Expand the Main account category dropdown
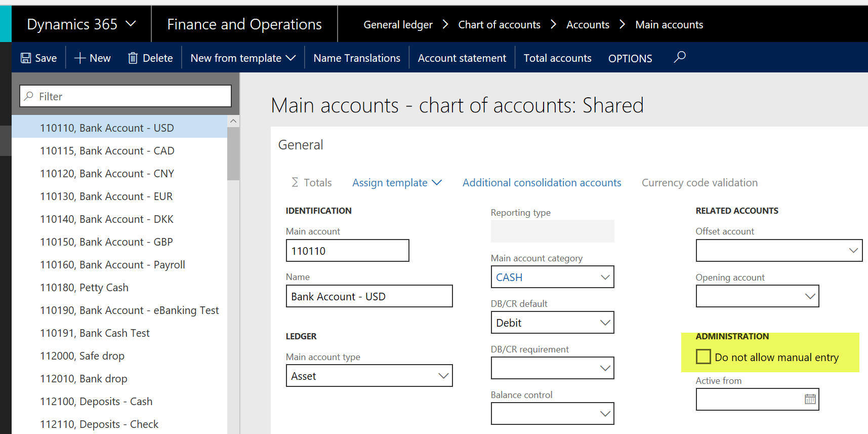The height and width of the screenshot is (434, 868). (x=605, y=277)
